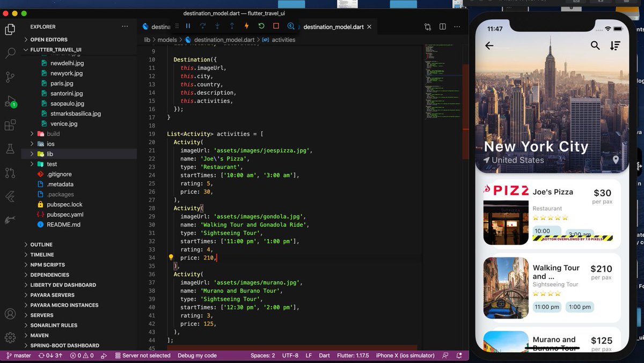Open newyork.jpg in the explorer
Screen dimensions: 644x363
67,73
